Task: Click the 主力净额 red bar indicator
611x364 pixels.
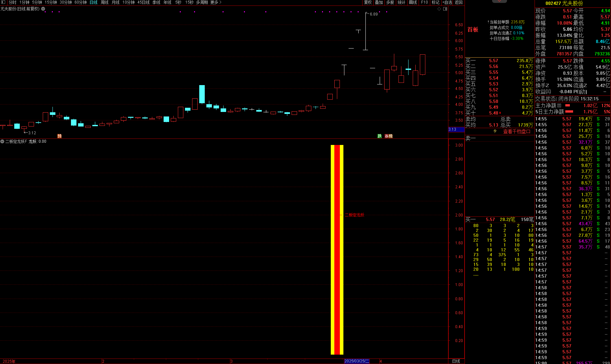Action: (x=568, y=105)
